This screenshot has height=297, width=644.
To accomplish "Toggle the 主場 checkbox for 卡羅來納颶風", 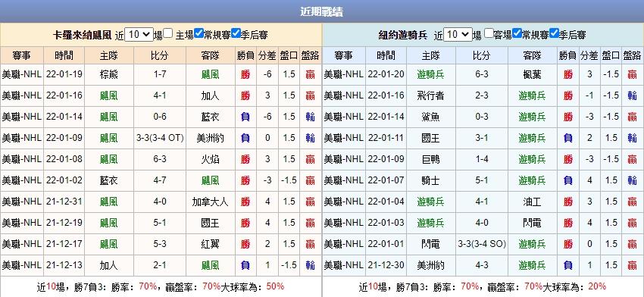I will (167, 33).
